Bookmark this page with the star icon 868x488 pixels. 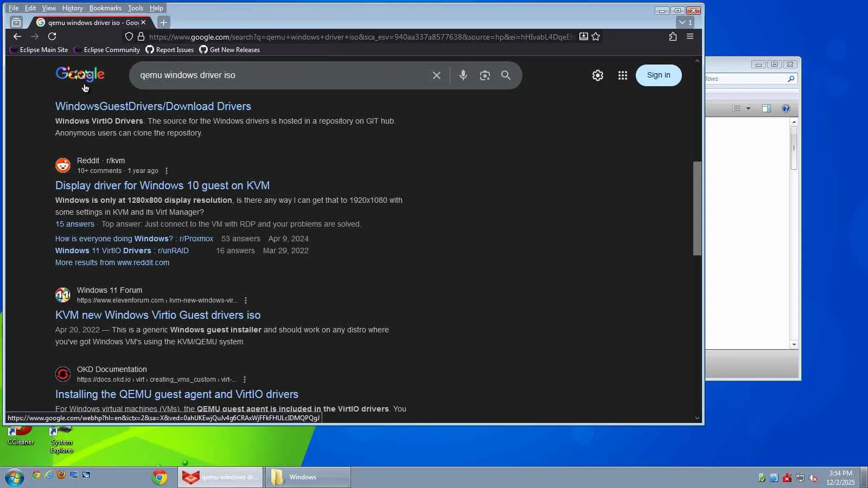(596, 36)
